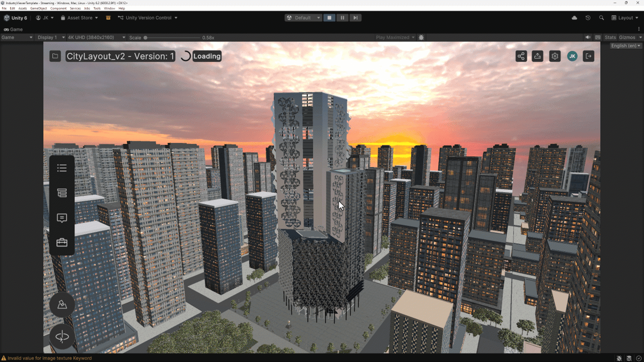Click the round measure tool button
Image resolution: width=644 pixels, height=362 pixels.
coord(62,304)
